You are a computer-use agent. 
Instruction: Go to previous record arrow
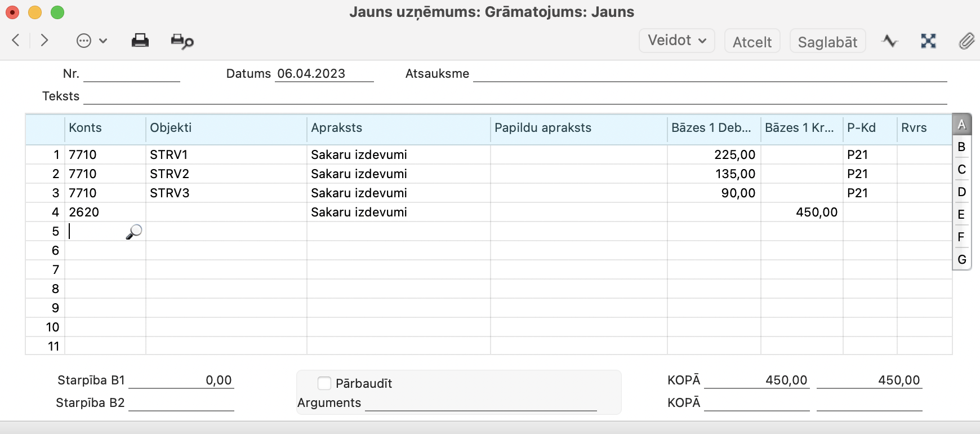(16, 40)
